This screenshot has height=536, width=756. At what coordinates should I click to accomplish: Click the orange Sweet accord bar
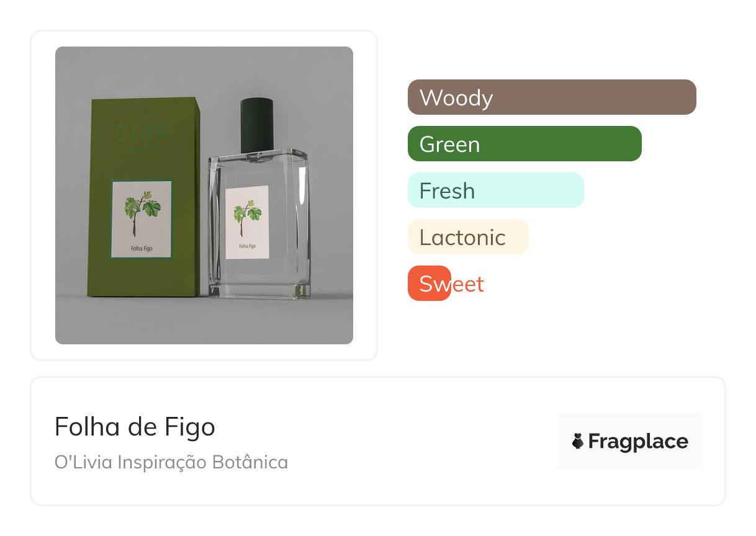click(x=429, y=284)
